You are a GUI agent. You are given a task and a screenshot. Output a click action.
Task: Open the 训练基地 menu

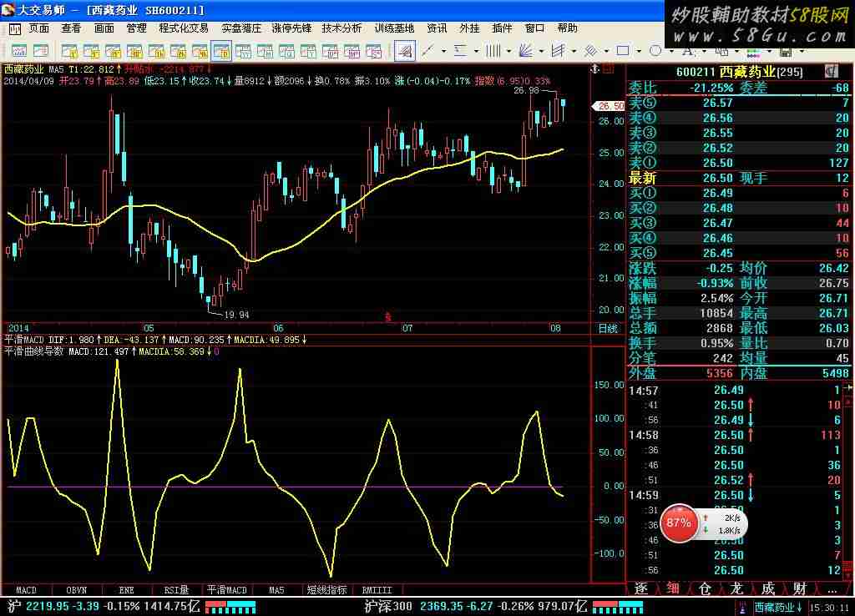click(x=394, y=28)
